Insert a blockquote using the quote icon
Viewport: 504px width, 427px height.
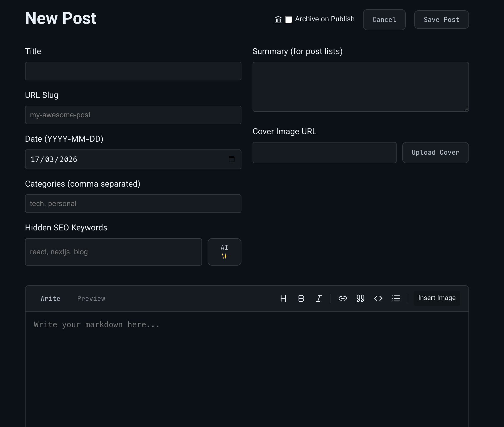360,298
